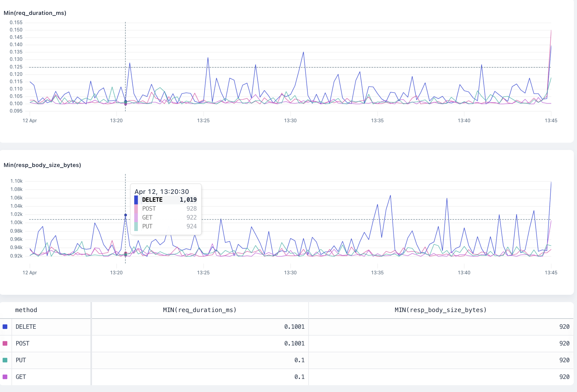Sort by the MIN(resp_body_size_bytes) column header
577x392 pixels.
click(x=440, y=310)
